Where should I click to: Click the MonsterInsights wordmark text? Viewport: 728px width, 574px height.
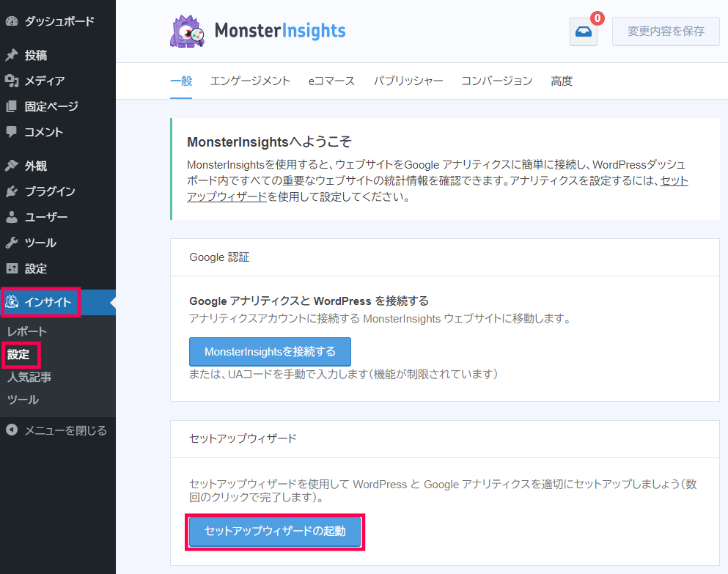pyautogui.click(x=280, y=31)
